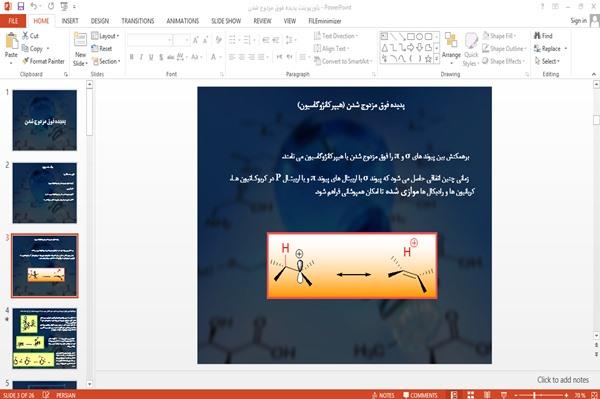
Task: Open Convert to SmartArt dropdown
Action: coord(343,61)
